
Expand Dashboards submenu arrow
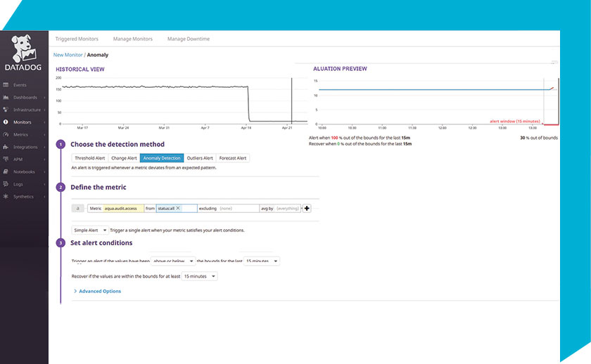tap(44, 98)
